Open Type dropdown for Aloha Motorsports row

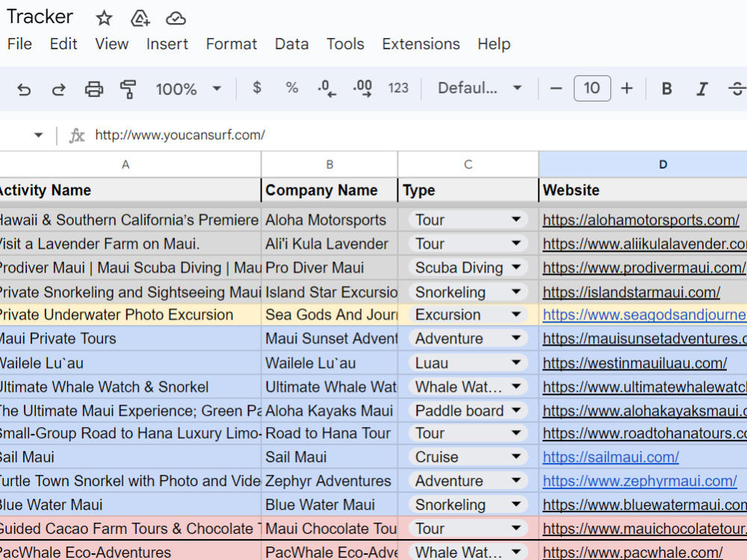coord(516,220)
